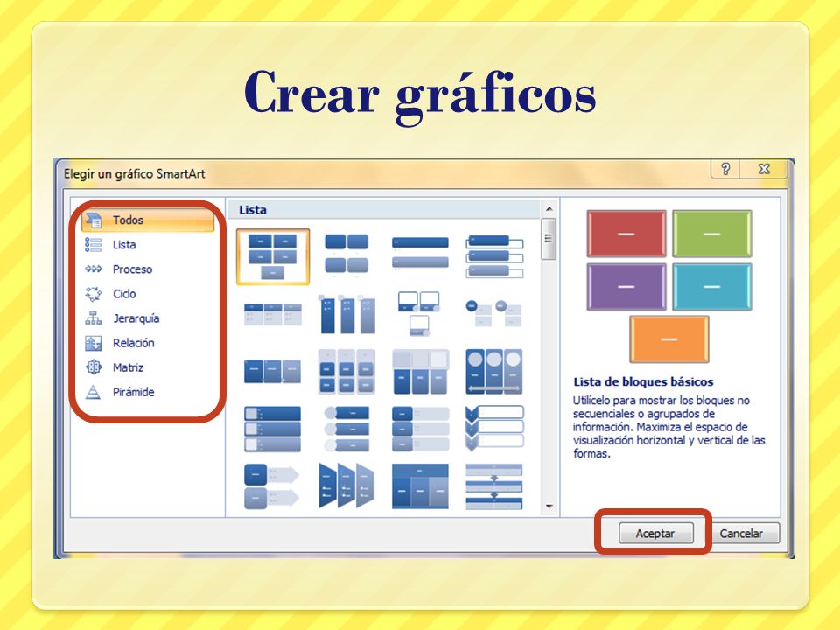This screenshot has height=630, width=840.
Task: Click the teal block in the preview
Action: [x=712, y=287]
